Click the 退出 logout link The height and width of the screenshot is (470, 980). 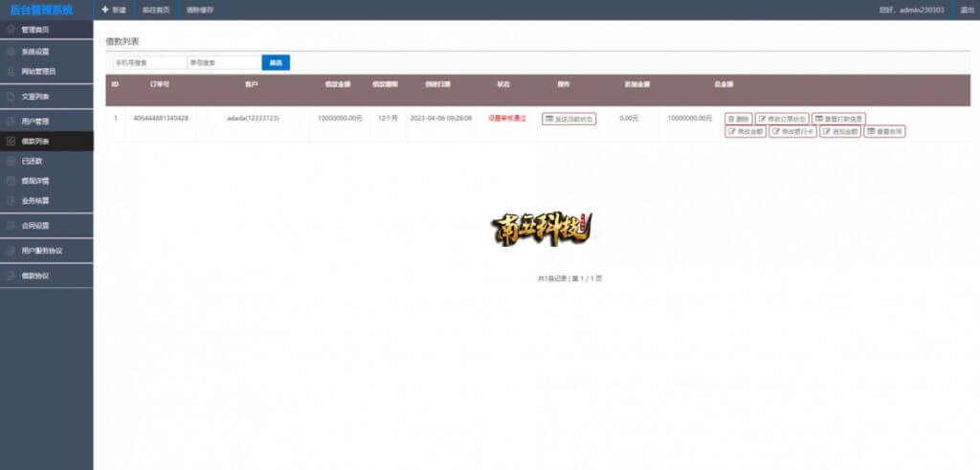tap(967, 10)
